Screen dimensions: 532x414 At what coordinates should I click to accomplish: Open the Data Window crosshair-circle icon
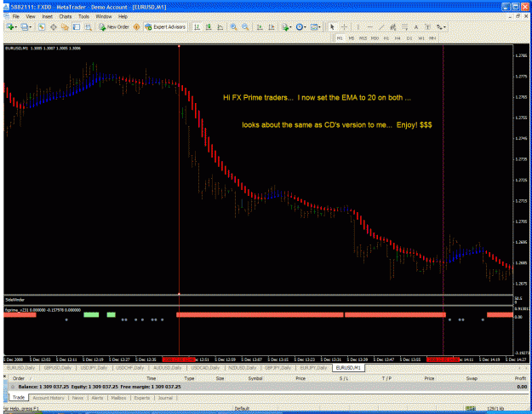click(x=54, y=26)
